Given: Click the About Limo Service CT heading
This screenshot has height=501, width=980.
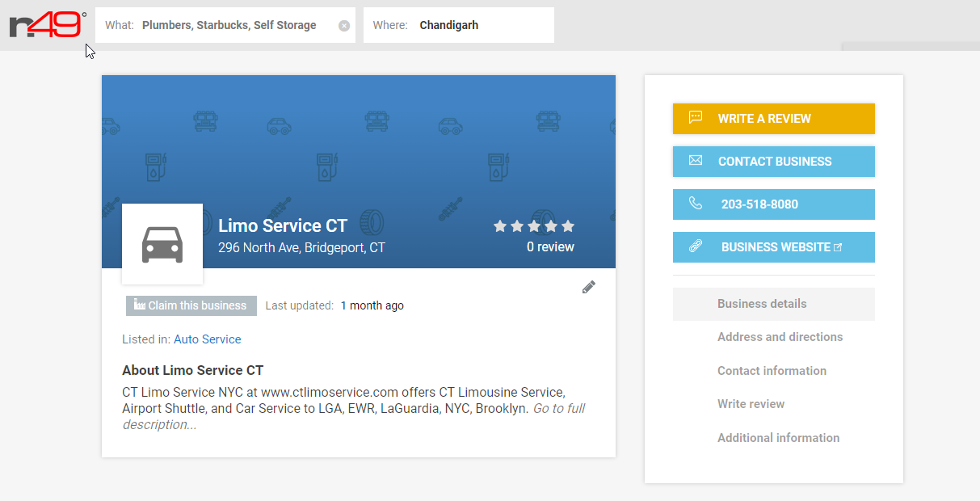Looking at the screenshot, I should 193,370.
